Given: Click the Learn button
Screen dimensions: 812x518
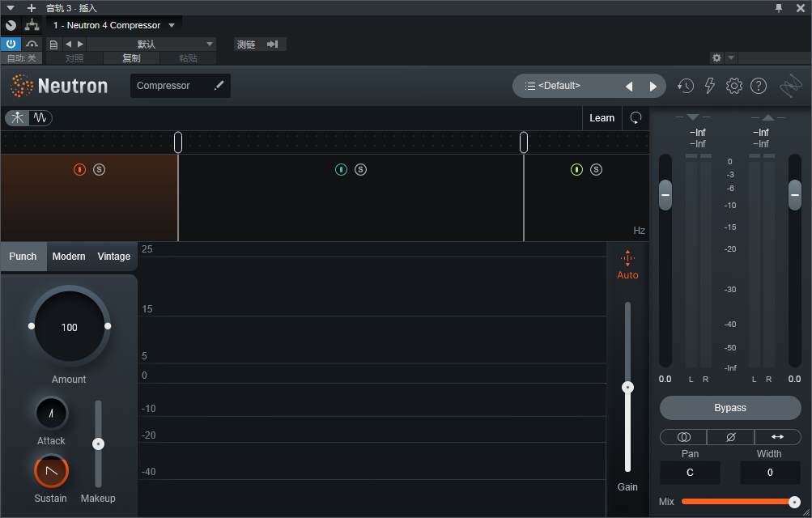Looking at the screenshot, I should [x=602, y=118].
